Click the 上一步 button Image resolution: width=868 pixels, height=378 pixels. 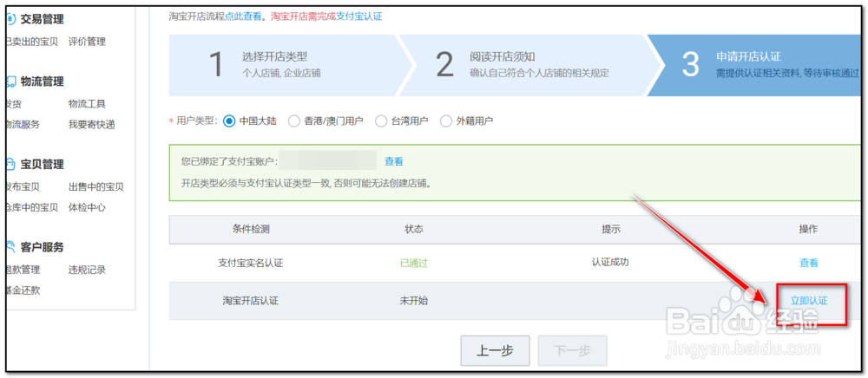495,350
